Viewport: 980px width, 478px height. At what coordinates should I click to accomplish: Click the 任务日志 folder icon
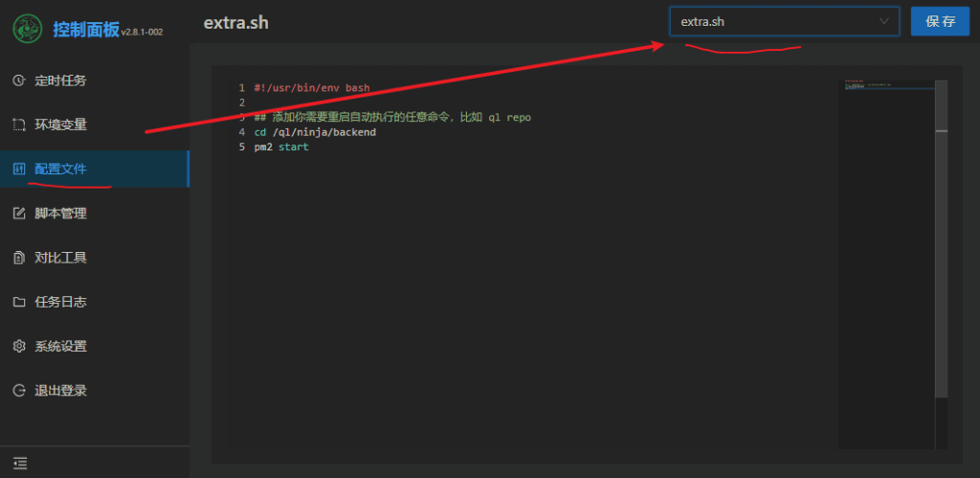19,302
